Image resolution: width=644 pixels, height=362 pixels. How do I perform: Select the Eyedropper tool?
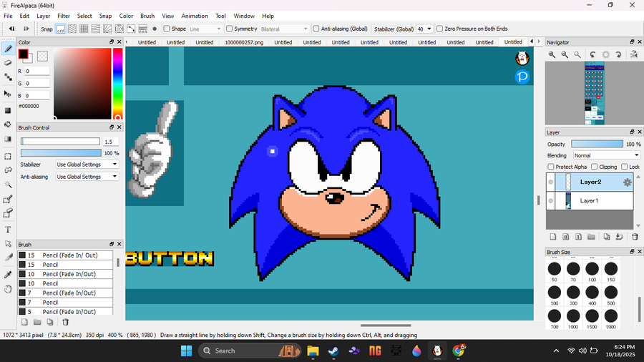tap(8, 275)
